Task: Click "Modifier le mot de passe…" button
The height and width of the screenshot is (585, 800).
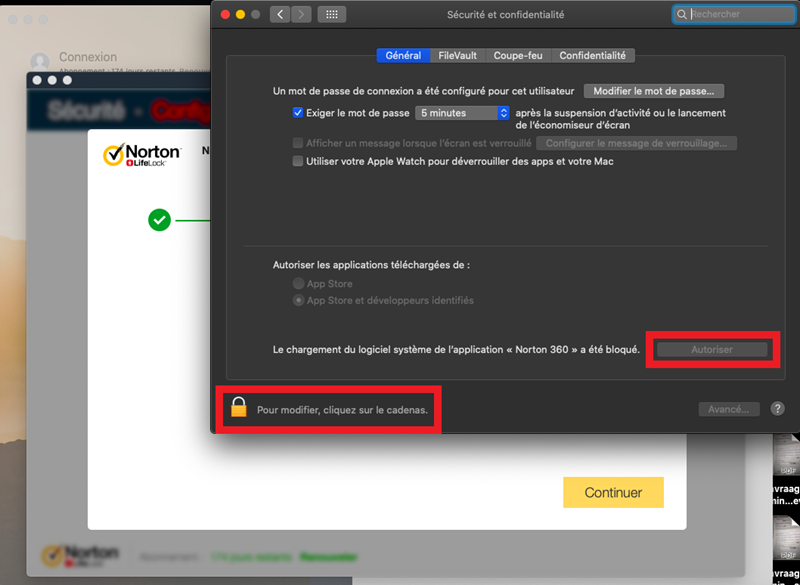Action: click(x=654, y=91)
